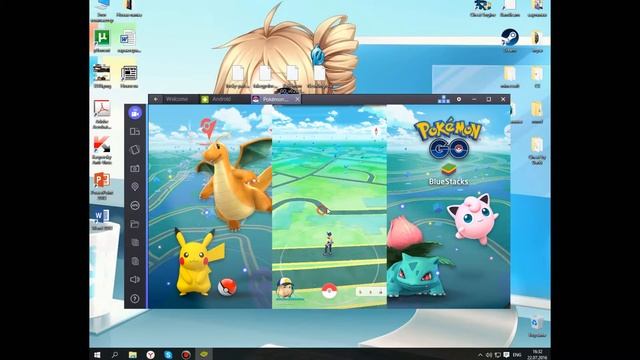Open the location pin sidebar tool
Viewport: 640px width, 360px height.
[x=135, y=187]
